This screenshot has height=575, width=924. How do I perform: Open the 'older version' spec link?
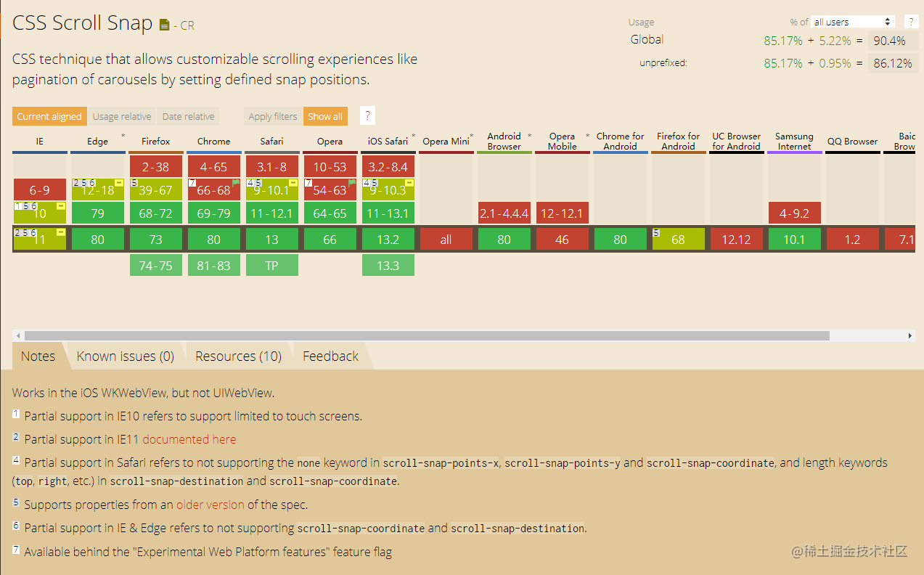(x=210, y=505)
